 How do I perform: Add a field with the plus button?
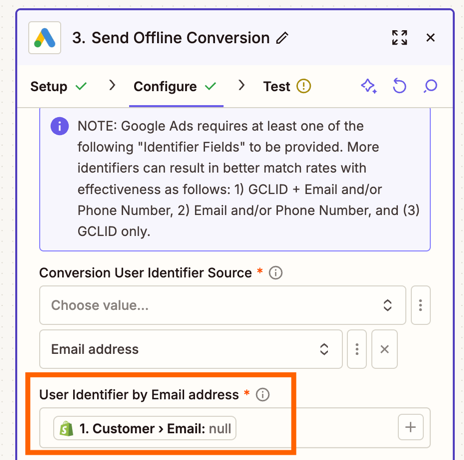click(411, 427)
